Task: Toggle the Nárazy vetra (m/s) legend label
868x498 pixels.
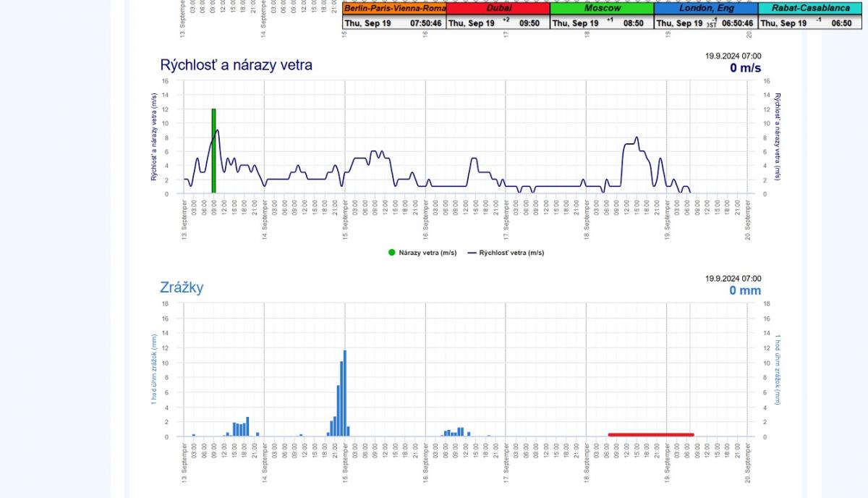Action: tap(427, 253)
